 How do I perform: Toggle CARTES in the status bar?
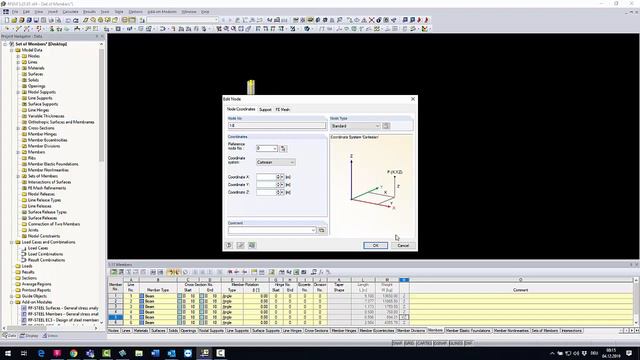424,343
